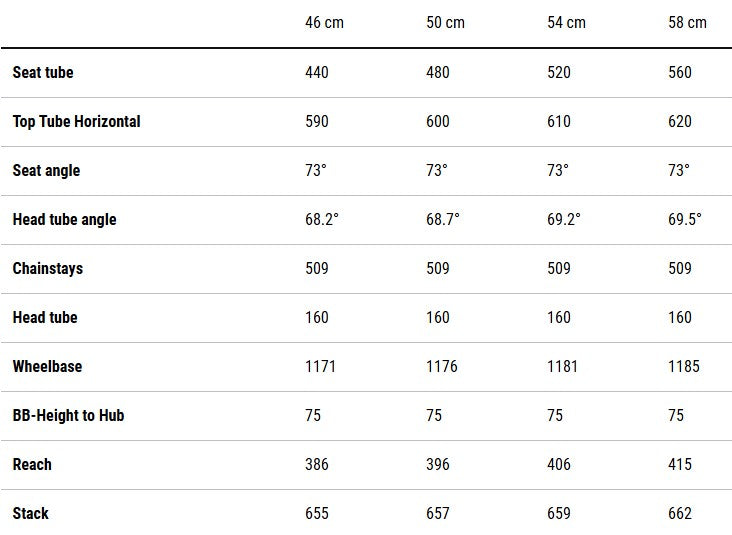Click the Wheelbase row label
The height and width of the screenshot is (535, 732).
[47, 366]
